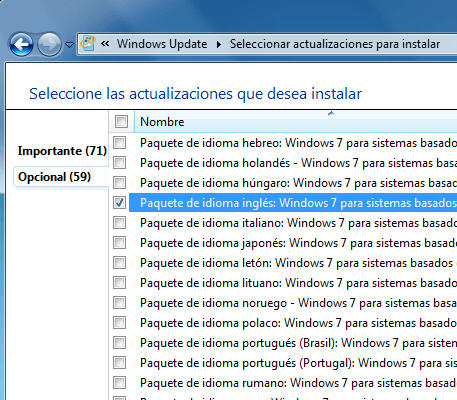Sort by the Nombre column header

click(x=296, y=121)
